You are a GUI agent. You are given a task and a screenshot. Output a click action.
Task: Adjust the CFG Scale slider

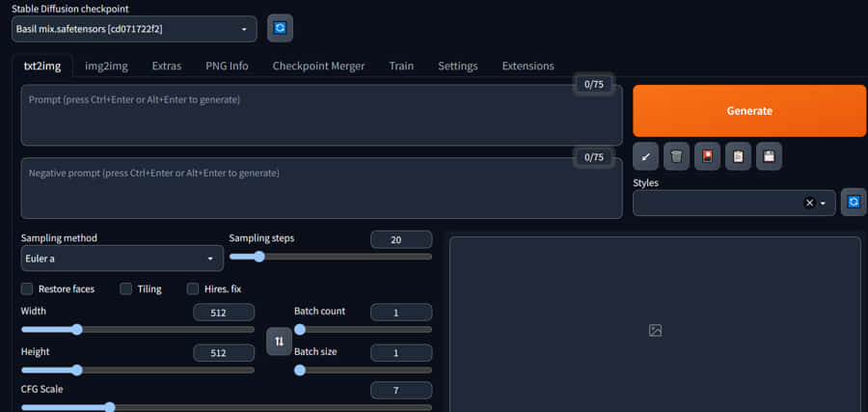pos(227,407)
